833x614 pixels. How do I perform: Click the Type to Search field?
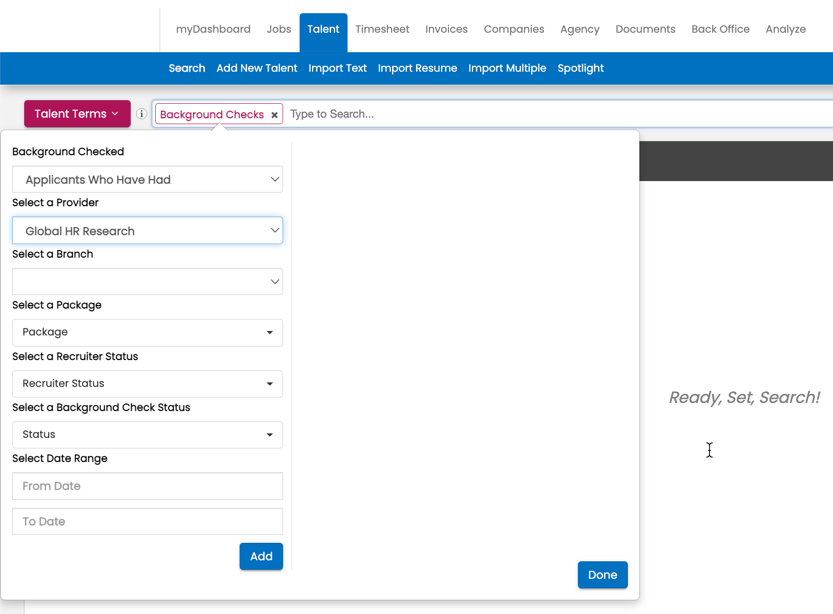pos(558,114)
